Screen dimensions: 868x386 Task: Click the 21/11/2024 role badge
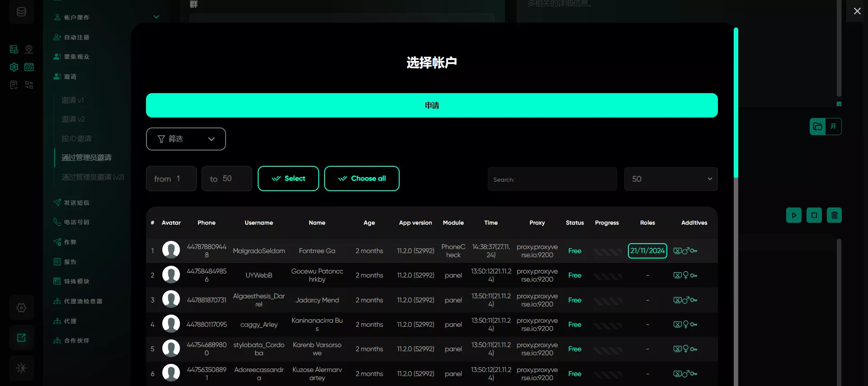tap(647, 251)
